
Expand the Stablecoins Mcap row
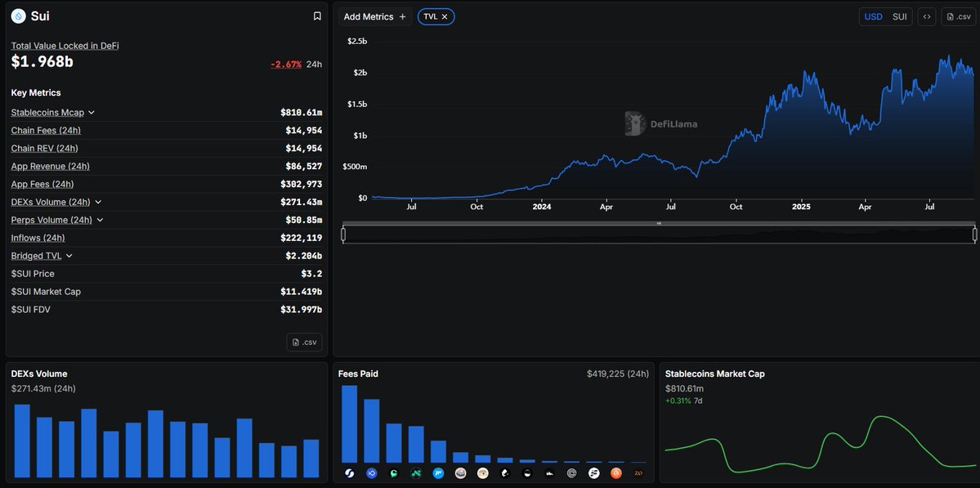(x=92, y=113)
